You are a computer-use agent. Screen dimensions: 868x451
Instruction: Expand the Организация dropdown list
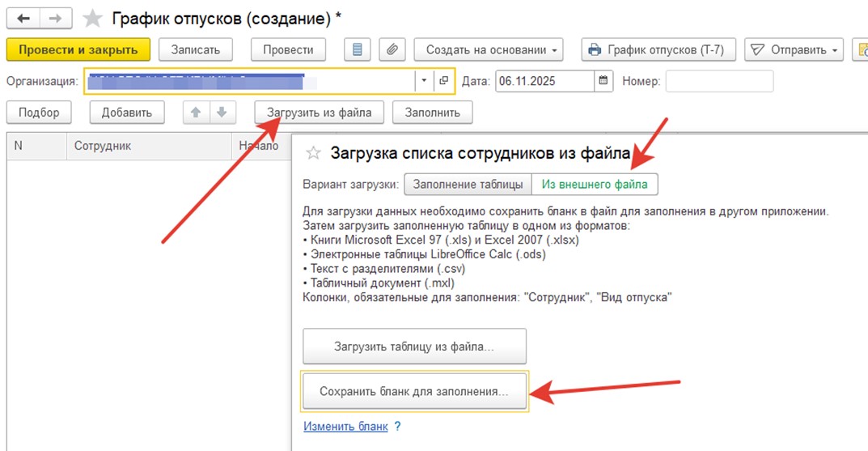tap(425, 81)
